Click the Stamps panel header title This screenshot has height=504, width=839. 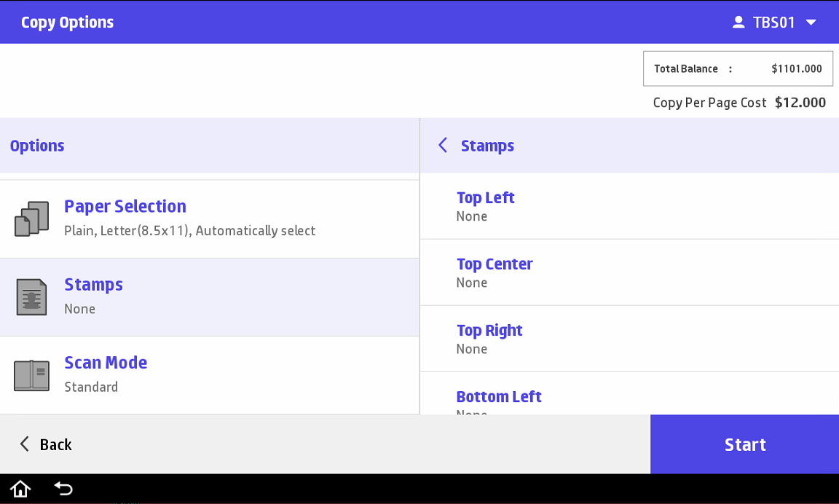[x=487, y=146]
